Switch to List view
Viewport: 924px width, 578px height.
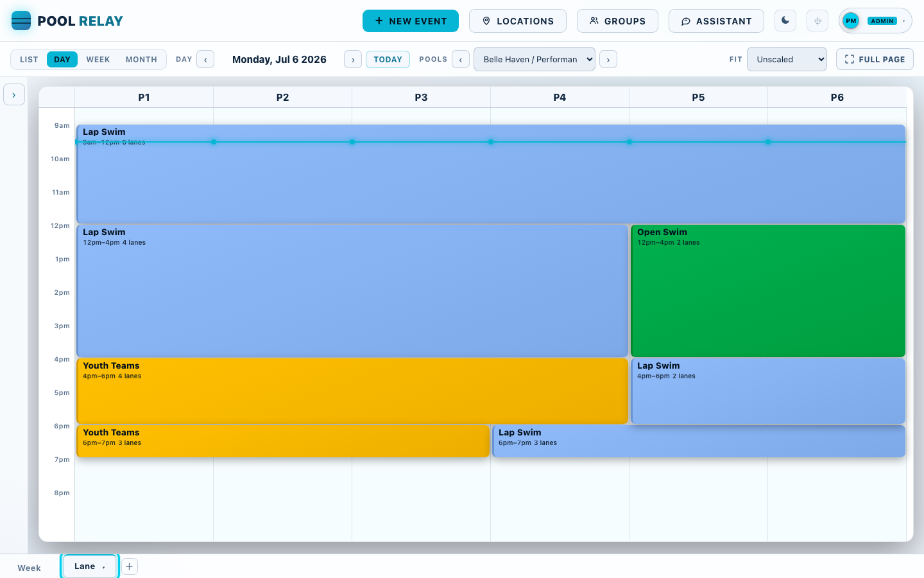(x=29, y=59)
